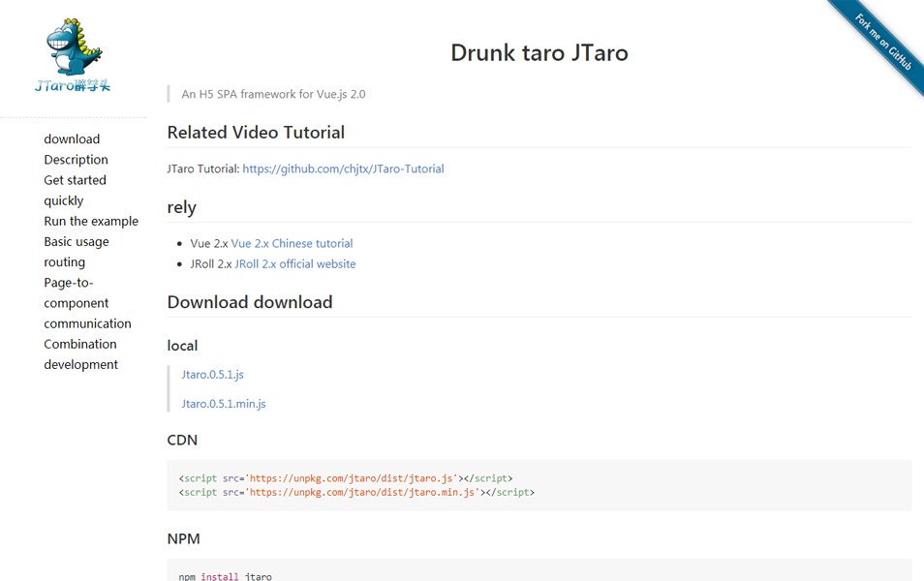The width and height of the screenshot is (924, 581).
Task: Download Jtaro.0.5.1.js file
Action: click(x=212, y=375)
